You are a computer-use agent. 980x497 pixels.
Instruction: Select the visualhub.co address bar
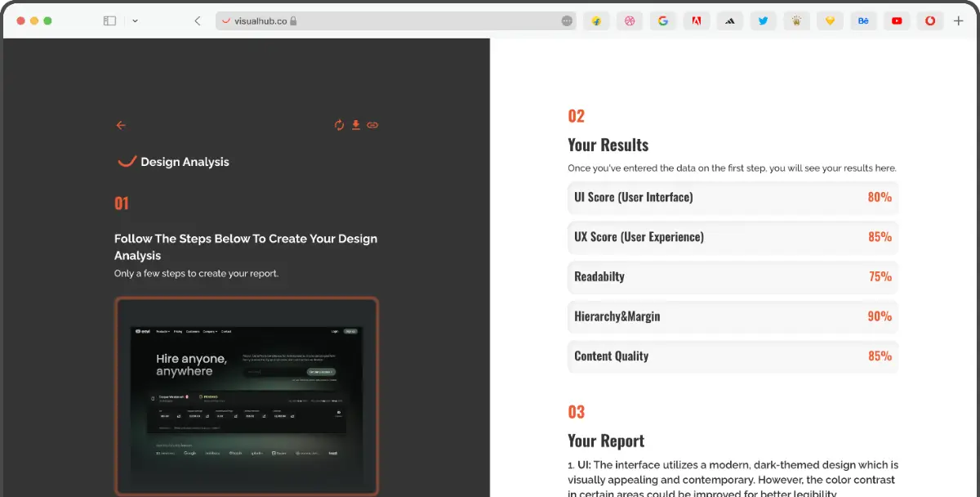tap(261, 20)
